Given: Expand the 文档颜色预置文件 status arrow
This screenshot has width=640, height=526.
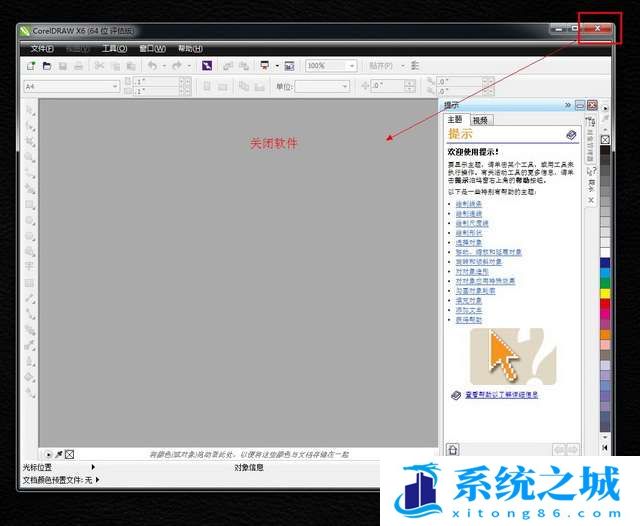Looking at the screenshot, I should coord(98,480).
